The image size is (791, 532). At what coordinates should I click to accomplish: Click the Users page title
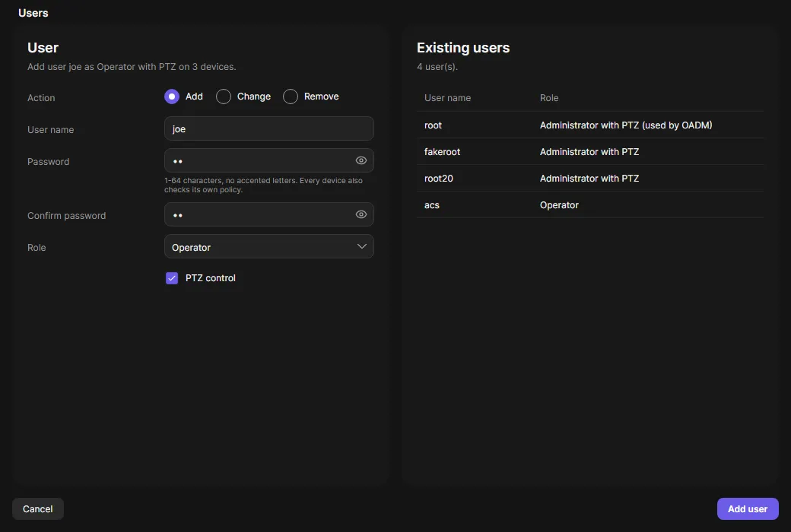click(33, 13)
